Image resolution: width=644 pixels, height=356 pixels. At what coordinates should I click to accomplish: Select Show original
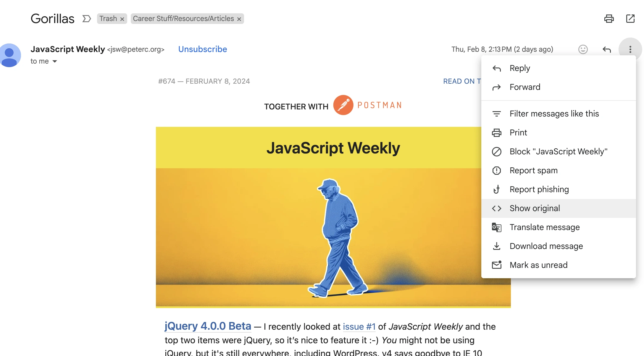[559, 208]
